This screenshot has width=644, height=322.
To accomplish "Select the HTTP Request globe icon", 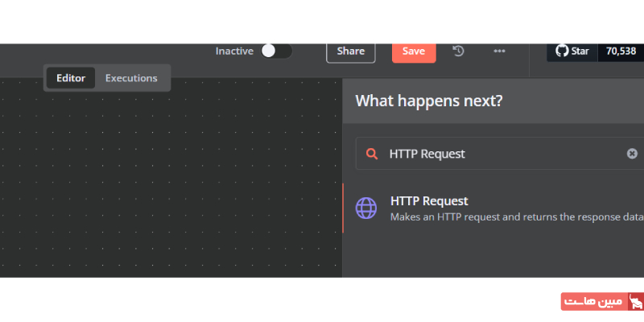I will [x=366, y=208].
